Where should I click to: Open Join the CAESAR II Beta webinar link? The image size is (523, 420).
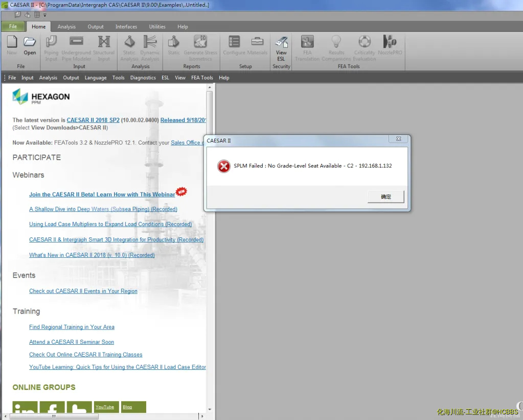[102, 194]
